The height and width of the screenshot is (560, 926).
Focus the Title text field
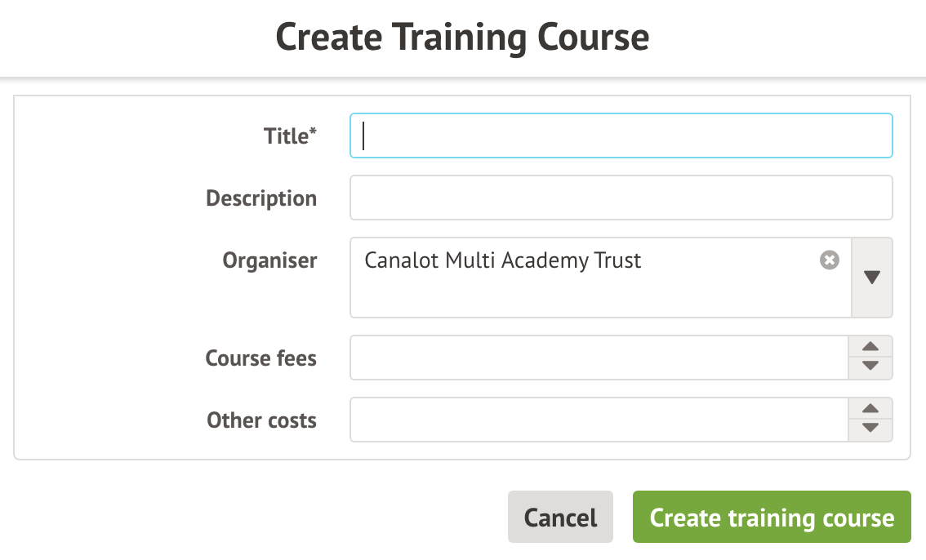[x=621, y=136]
